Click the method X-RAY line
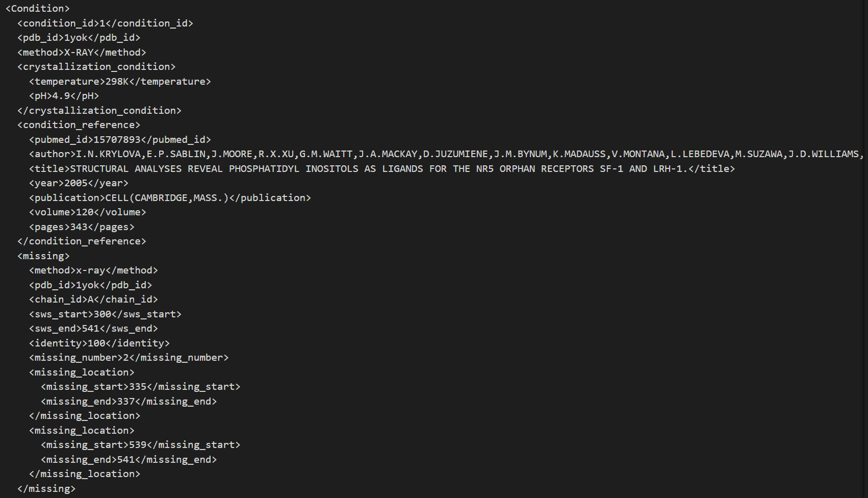Screen dimensions: 868x498 (x=82, y=52)
